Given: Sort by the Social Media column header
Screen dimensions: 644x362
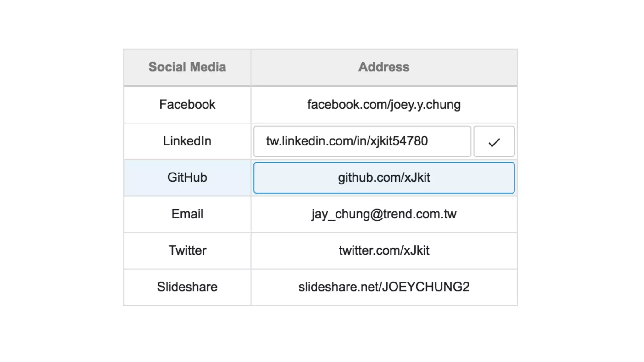Looking at the screenshot, I should (187, 67).
